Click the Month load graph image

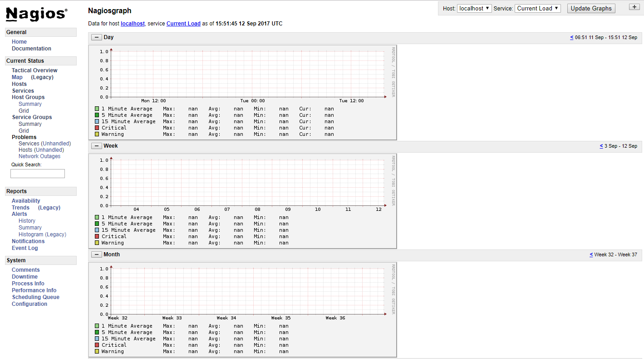242,309
